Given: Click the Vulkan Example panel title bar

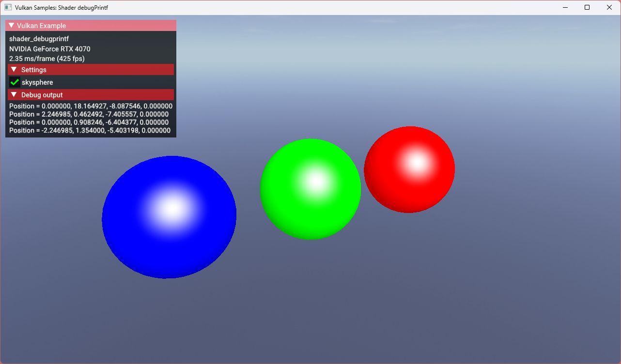Looking at the screenshot, I should 97,26.
